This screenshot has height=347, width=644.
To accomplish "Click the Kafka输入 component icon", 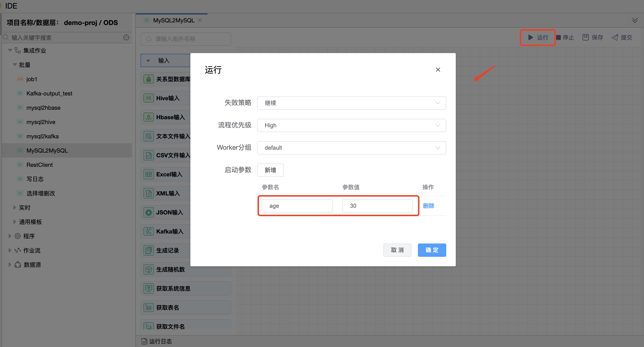I will point(148,231).
